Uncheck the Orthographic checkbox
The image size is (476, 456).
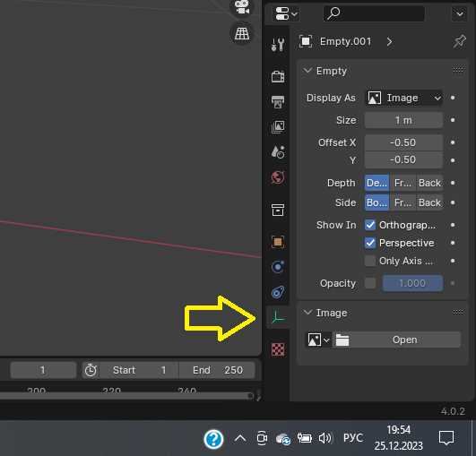(x=370, y=225)
